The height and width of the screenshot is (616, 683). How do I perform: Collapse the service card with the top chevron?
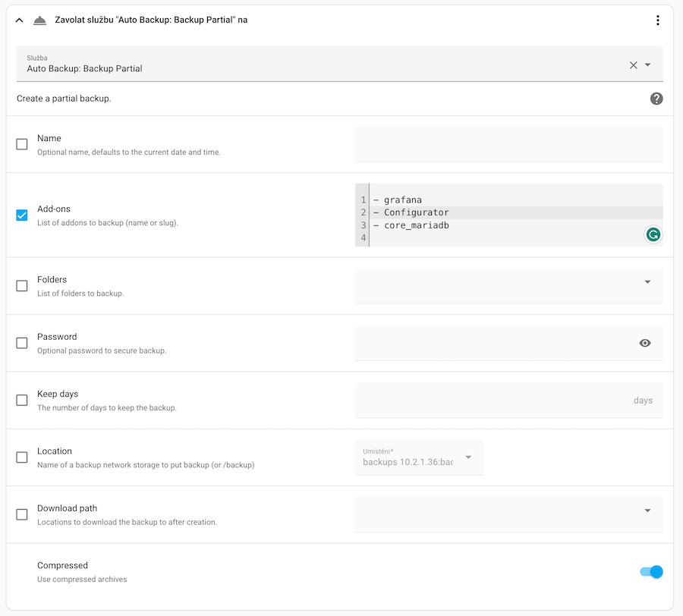tap(19, 20)
